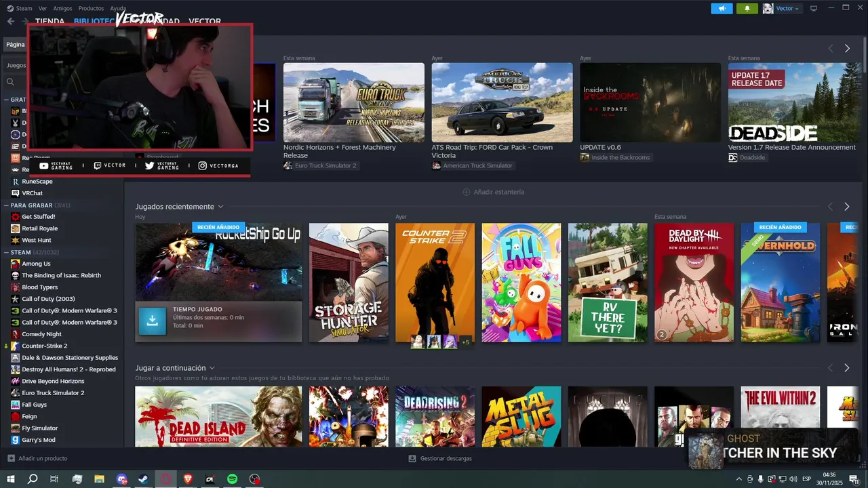Open the Ver menu
This screenshot has height=488, width=868.
[43, 8]
